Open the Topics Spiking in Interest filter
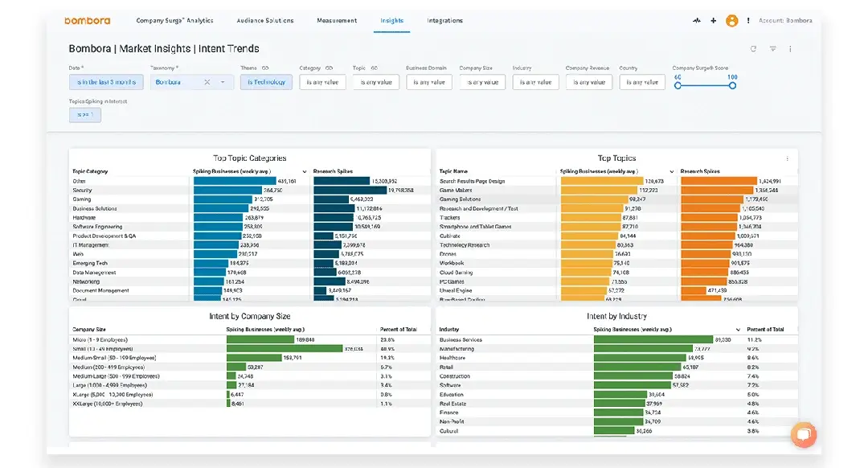Screen dimensions: 868x468 (x=85, y=115)
